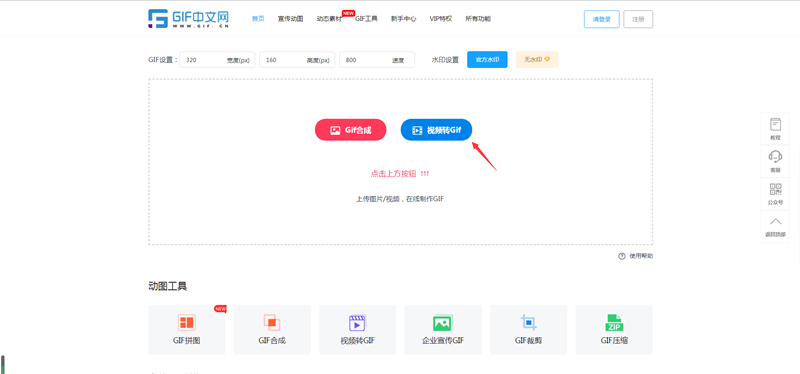This screenshot has width=800, height=374.
Task: Click the 点击上方按钮 !!! text
Action: point(399,174)
